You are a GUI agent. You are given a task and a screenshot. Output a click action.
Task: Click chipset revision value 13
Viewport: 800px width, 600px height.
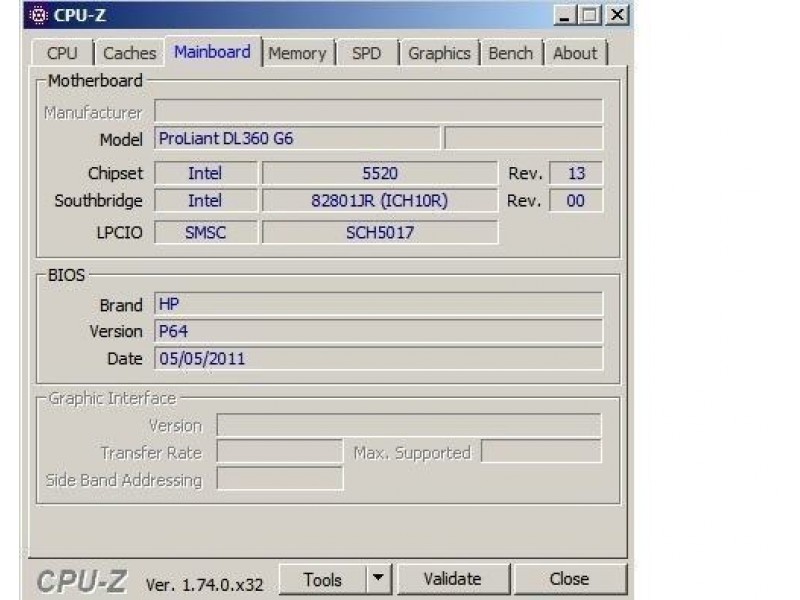tap(576, 173)
